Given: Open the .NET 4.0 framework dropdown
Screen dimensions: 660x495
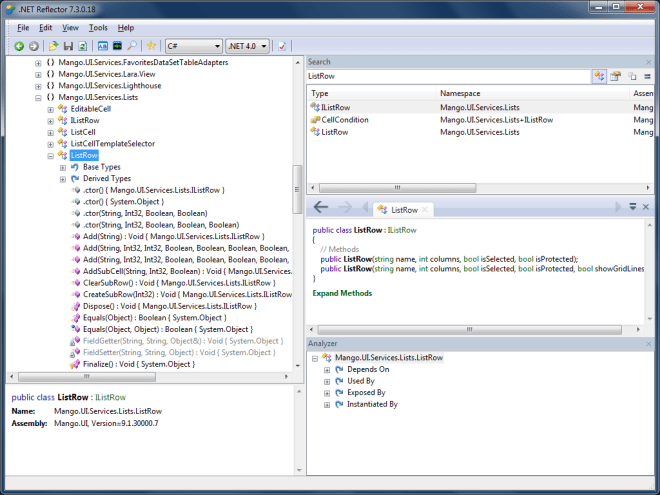Looking at the screenshot, I should (x=247, y=46).
